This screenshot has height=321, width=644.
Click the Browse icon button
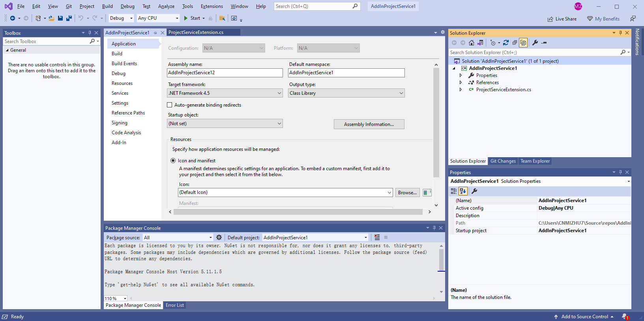point(407,193)
